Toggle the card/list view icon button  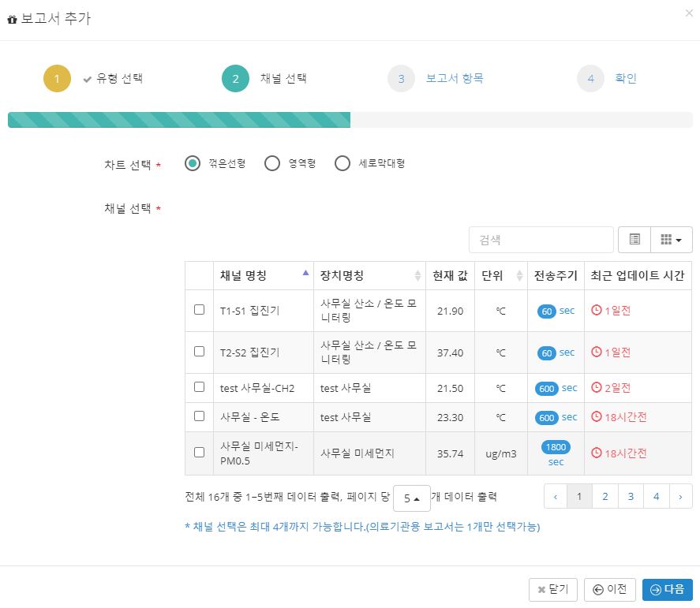point(634,240)
